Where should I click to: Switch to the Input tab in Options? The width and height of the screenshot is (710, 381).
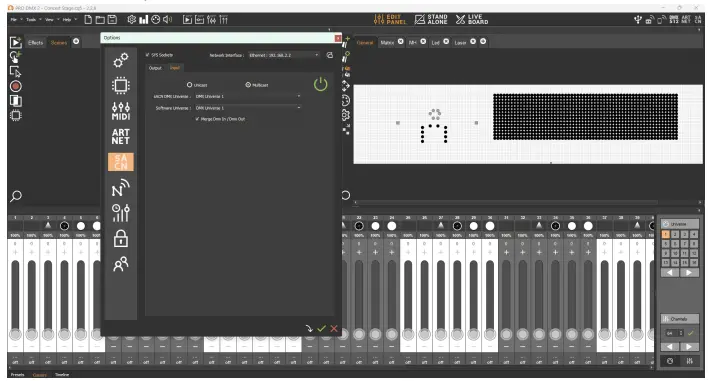(x=175, y=68)
